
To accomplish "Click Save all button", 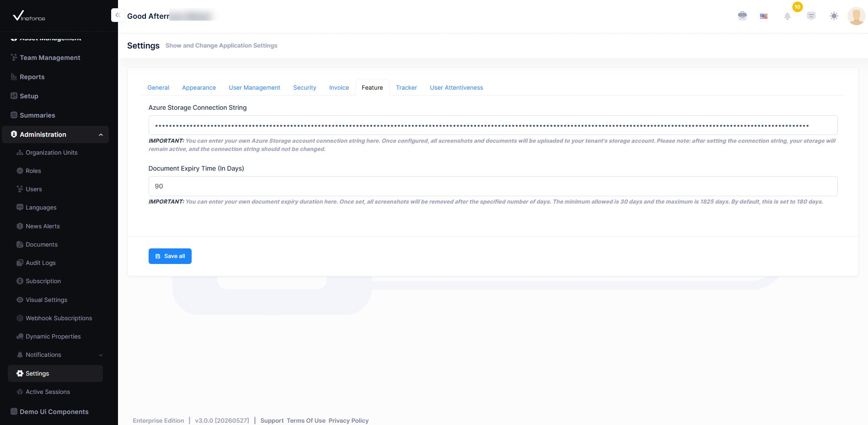I will tap(170, 256).
